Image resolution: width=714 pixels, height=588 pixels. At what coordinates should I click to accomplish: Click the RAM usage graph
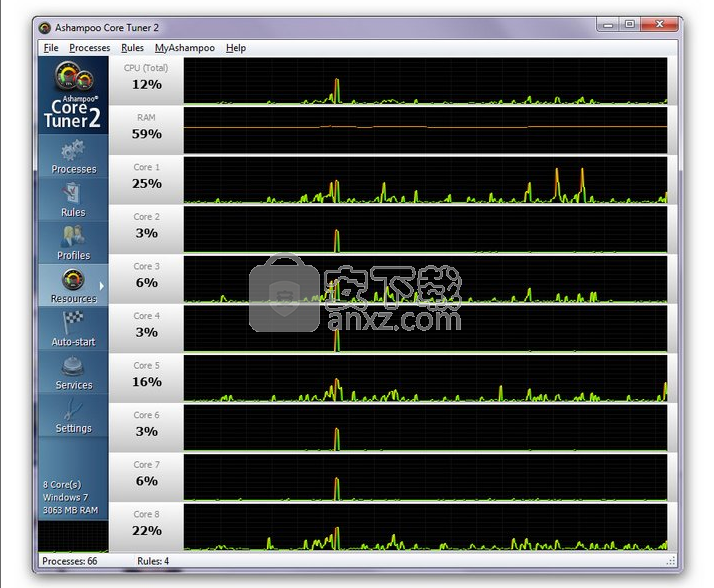pos(426,130)
